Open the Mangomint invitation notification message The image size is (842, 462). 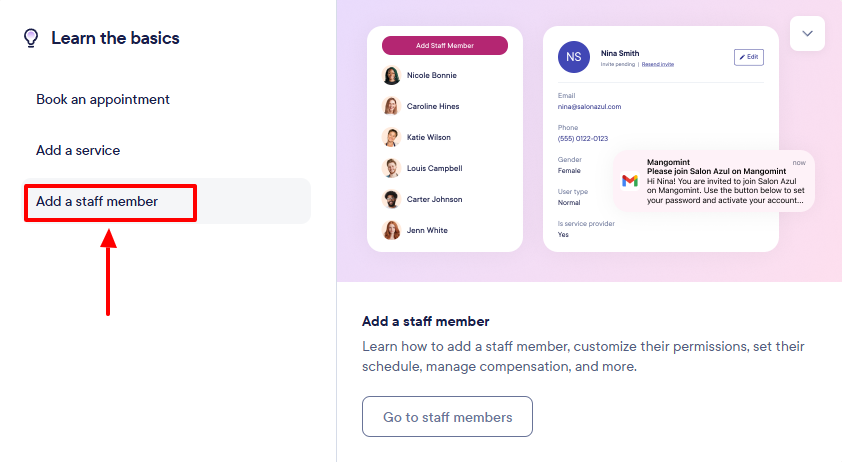point(725,181)
